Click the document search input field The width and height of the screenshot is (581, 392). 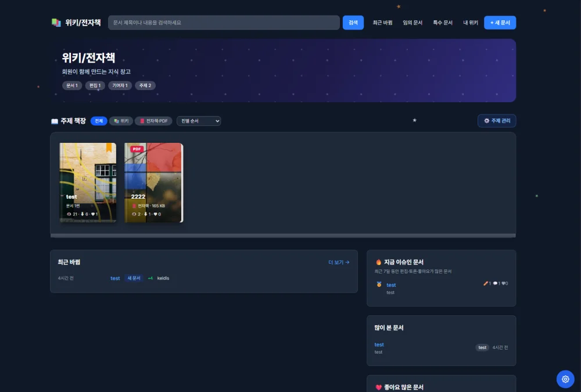pyautogui.click(x=224, y=23)
